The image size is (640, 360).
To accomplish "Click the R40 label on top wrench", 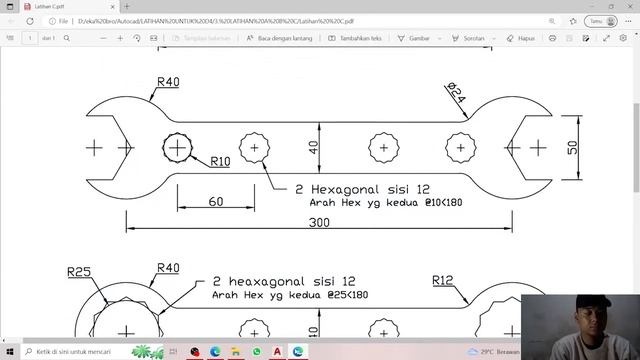I will click(x=168, y=82).
